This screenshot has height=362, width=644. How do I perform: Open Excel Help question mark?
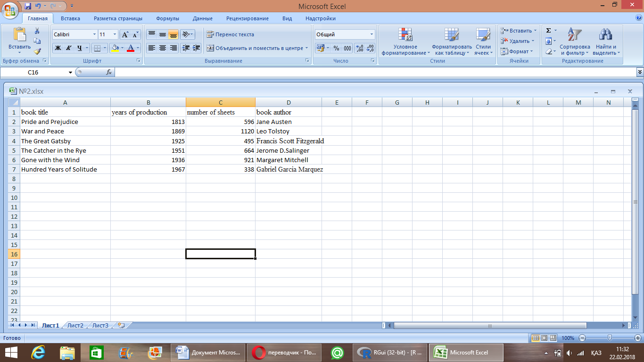pyautogui.click(x=639, y=18)
